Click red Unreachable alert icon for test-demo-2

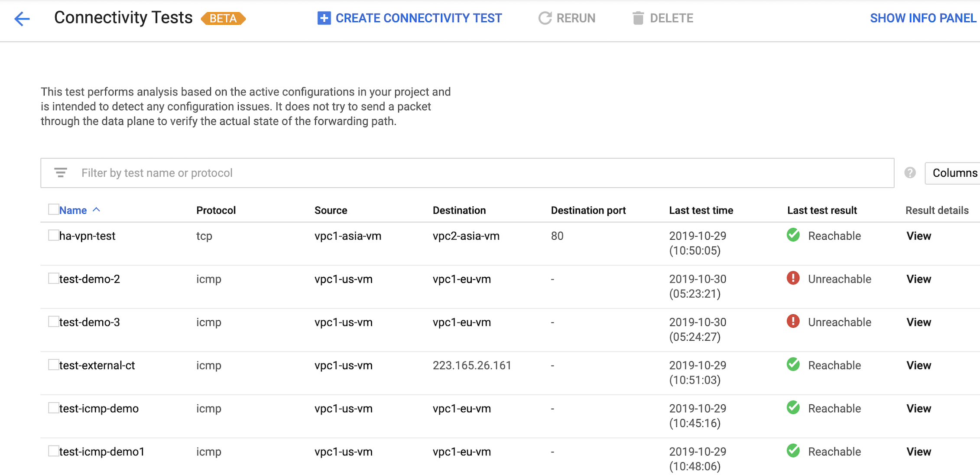[793, 278]
